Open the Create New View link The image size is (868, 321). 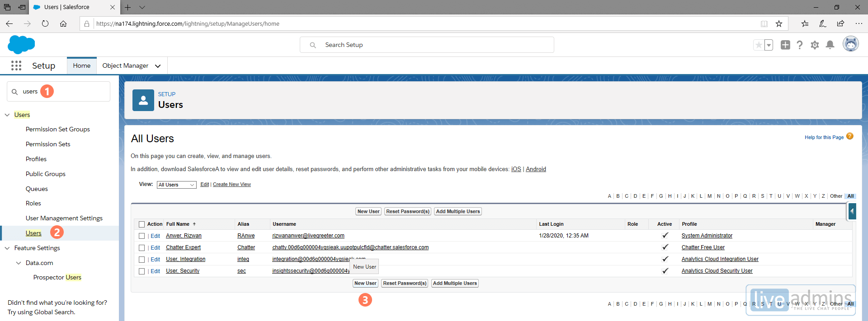click(x=232, y=184)
